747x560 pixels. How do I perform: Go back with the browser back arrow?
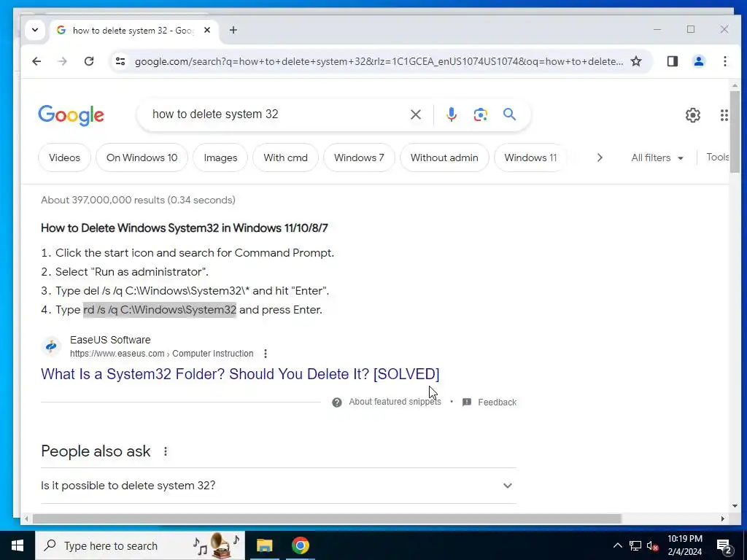pyautogui.click(x=36, y=61)
